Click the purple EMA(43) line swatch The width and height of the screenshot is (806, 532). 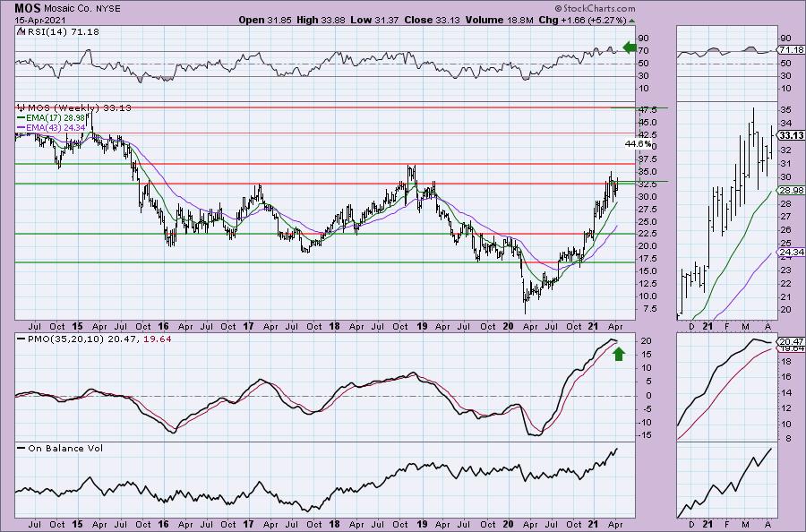(x=21, y=127)
